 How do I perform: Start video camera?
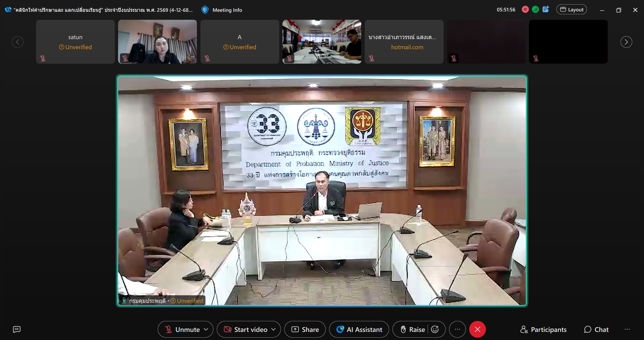pyautogui.click(x=246, y=330)
